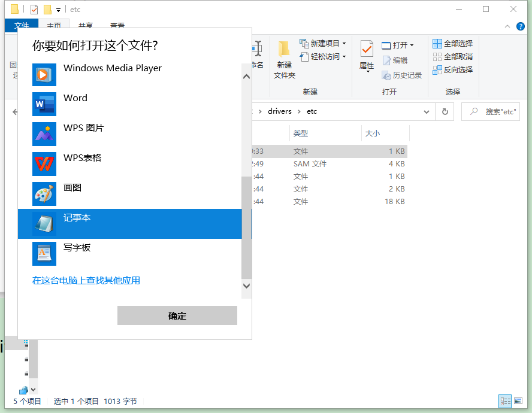The width and height of the screenshot is (532, 413).
Task: Switch to details view layout icon
Action: (505, 402)
